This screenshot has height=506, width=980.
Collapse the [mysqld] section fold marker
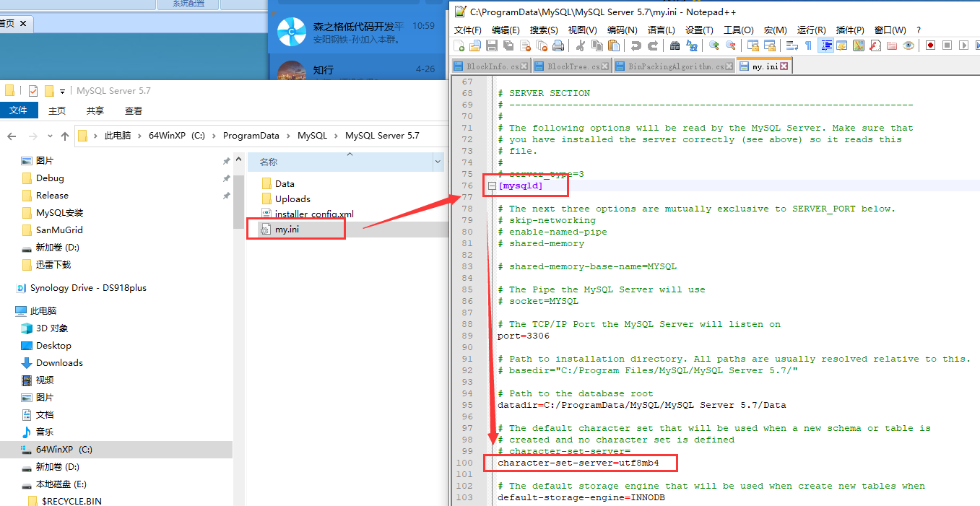tap(492, 186)
